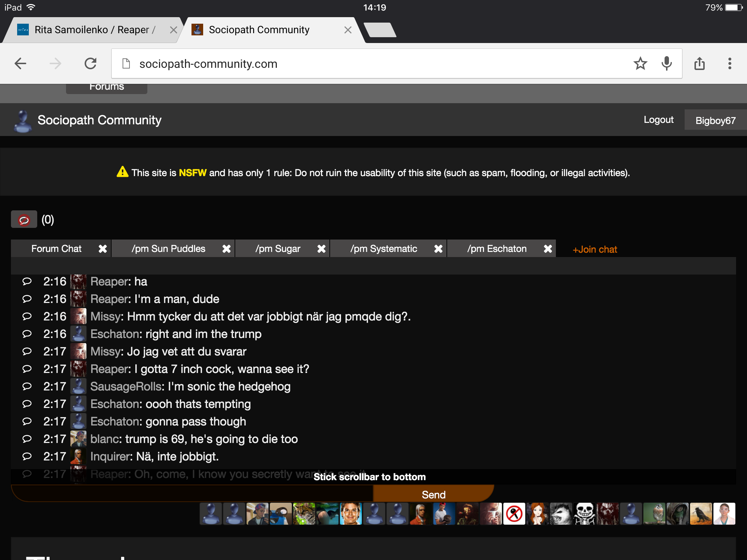
Task: Select the red-haired anime girl avatar
Action: click(x=538, y=514)
